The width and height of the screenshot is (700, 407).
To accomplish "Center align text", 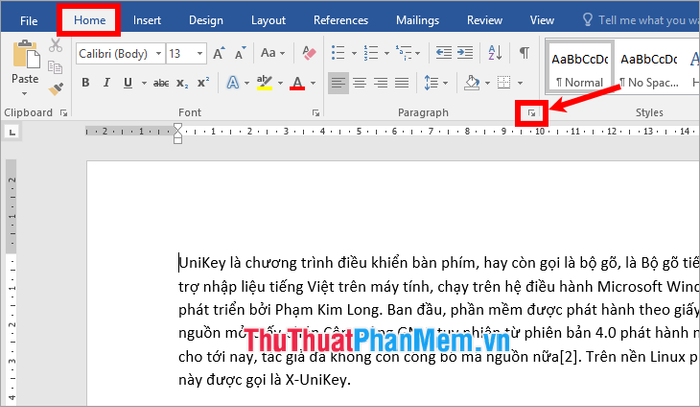I will (x=360, y=83).
